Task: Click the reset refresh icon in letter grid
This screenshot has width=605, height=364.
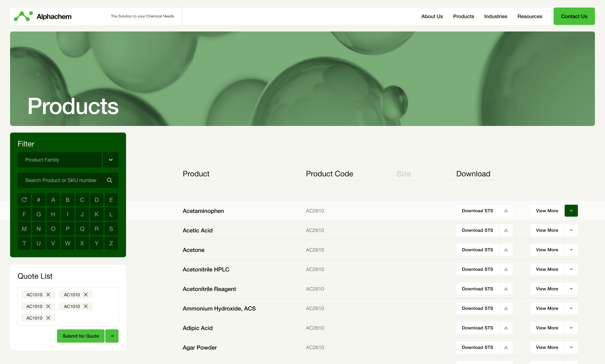Action: coord(24,200)
